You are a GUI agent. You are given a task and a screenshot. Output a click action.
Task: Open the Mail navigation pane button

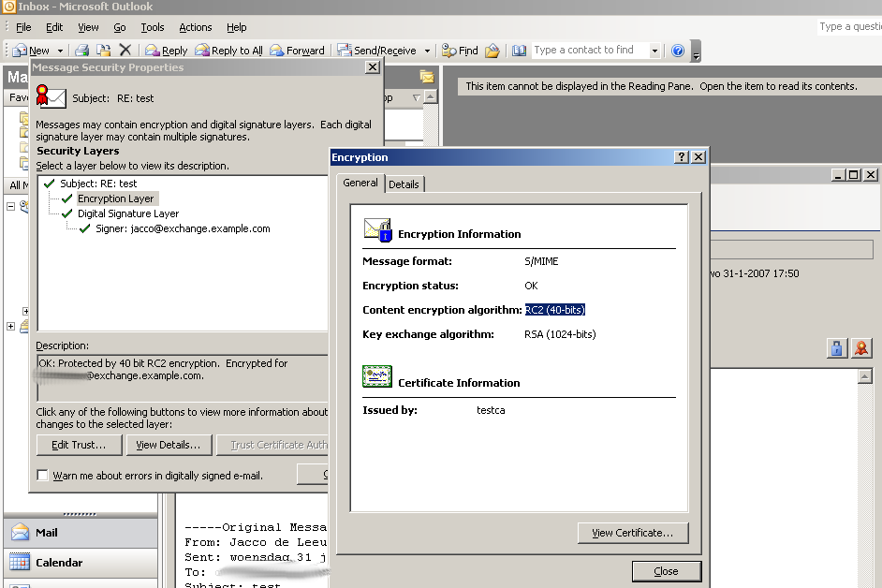[81, 533]
